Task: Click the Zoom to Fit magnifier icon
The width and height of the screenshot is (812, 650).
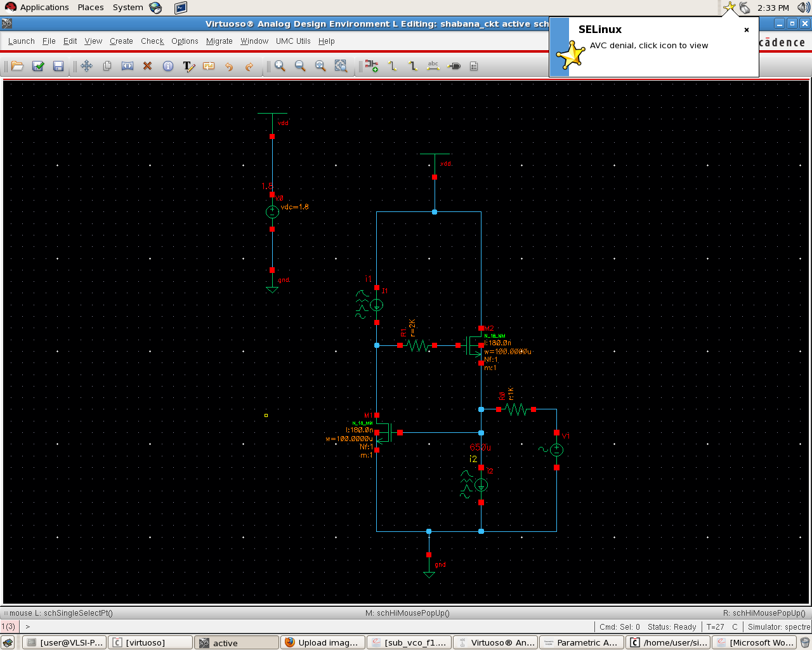Action: click(320, 66)
